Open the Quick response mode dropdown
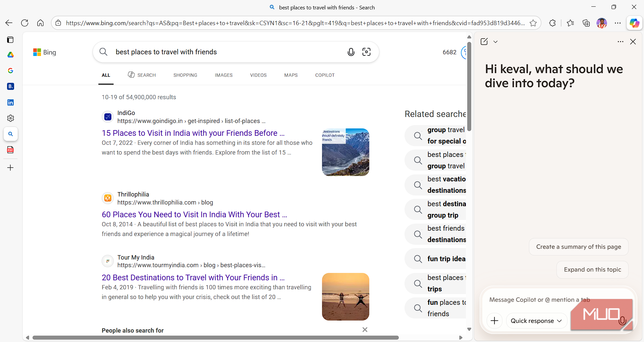The image size is (644, 342). click(536, 321)
